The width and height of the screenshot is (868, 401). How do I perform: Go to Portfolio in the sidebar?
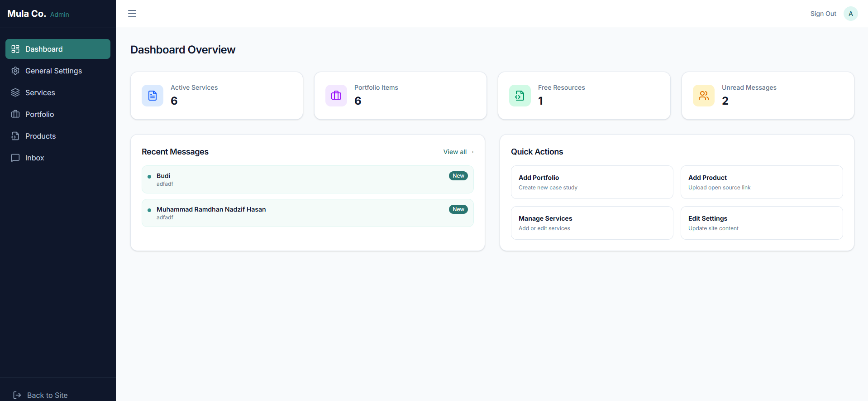58,114
